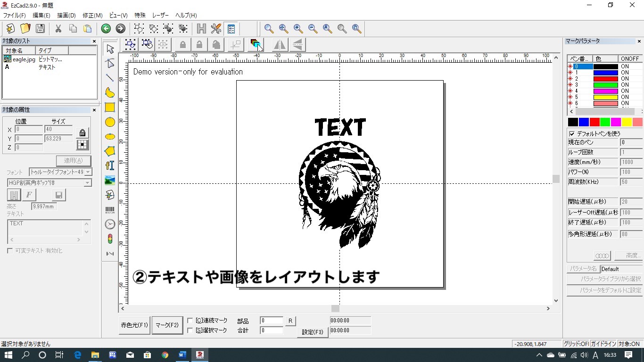Select the barcode tool
This screenshot has width=644, height=362.
click(x=110, y=210)
